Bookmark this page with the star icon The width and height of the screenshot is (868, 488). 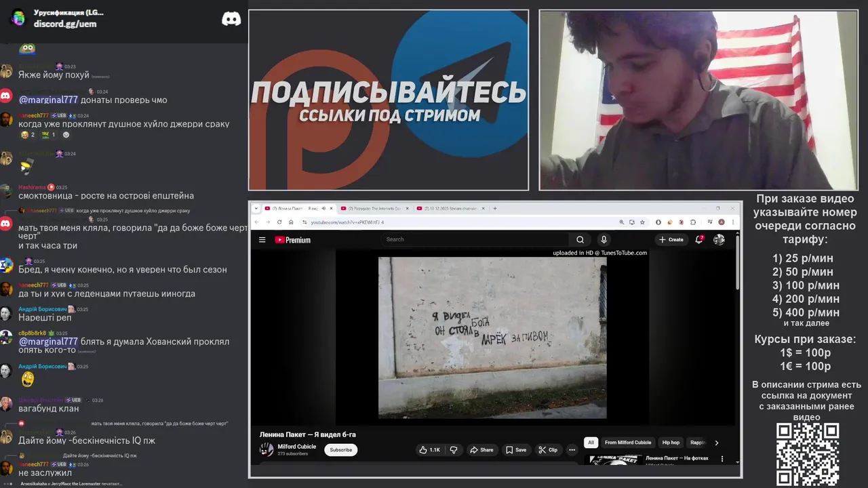(642, 222)
